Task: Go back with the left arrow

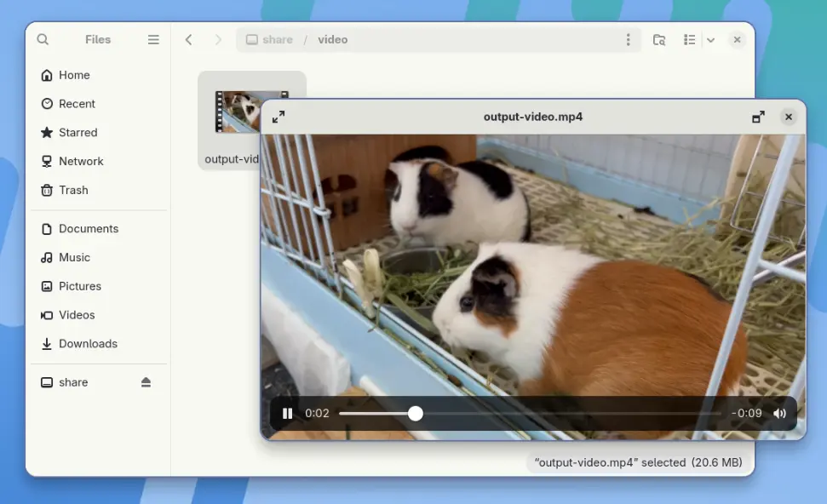Action: point(189,39)
